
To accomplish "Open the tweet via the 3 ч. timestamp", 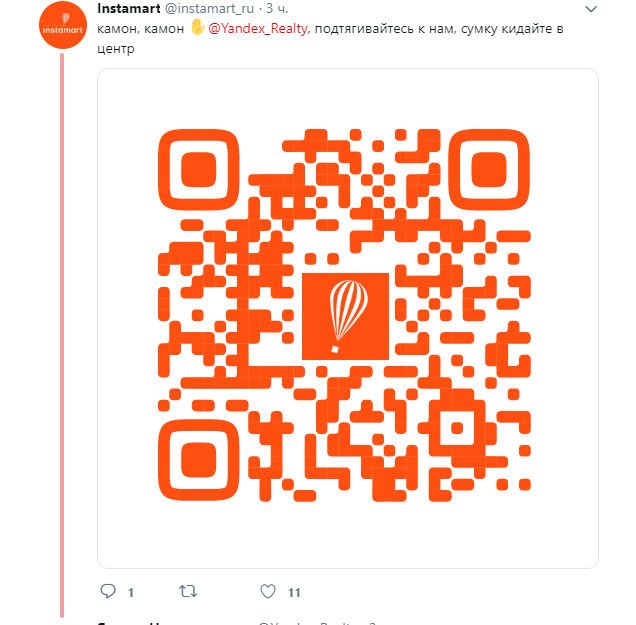I will [x=277, y=8].
